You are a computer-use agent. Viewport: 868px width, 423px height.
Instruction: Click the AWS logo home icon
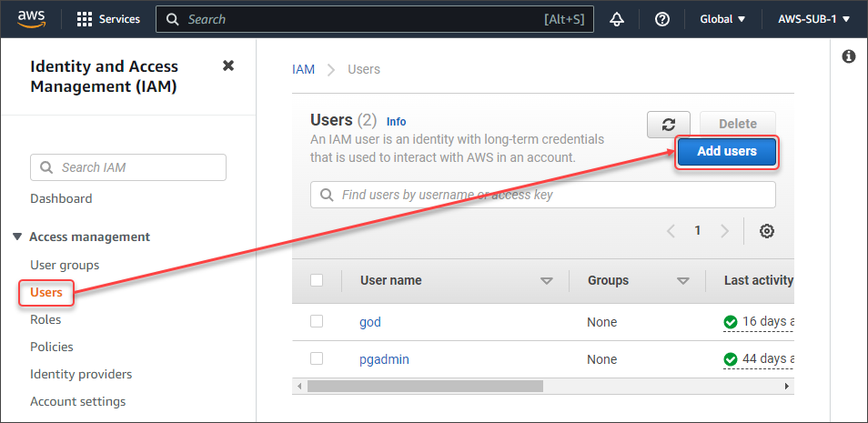coord(31,18)
